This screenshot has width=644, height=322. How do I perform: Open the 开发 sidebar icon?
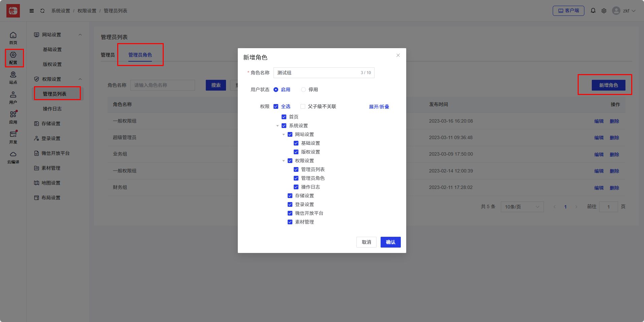(13, 137)
